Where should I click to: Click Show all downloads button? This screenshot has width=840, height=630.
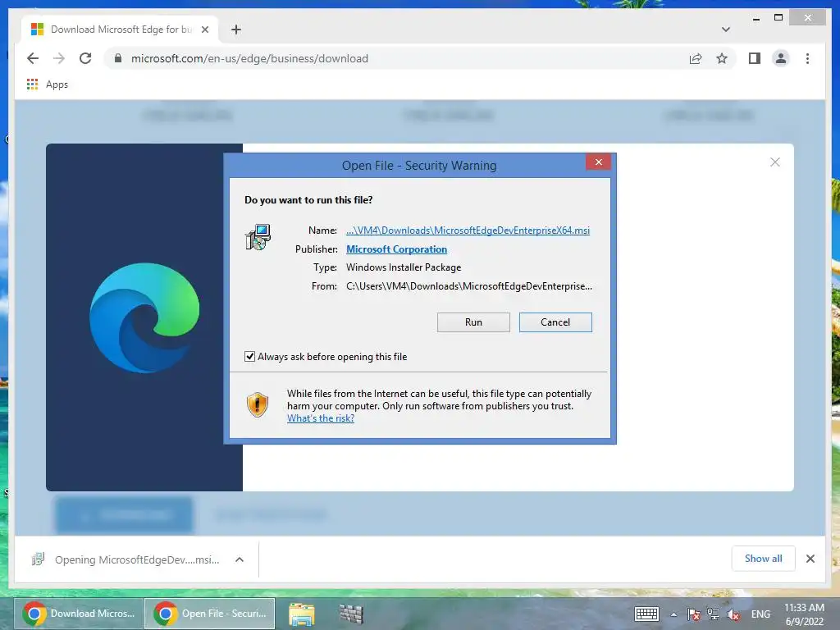click(763, 558)
